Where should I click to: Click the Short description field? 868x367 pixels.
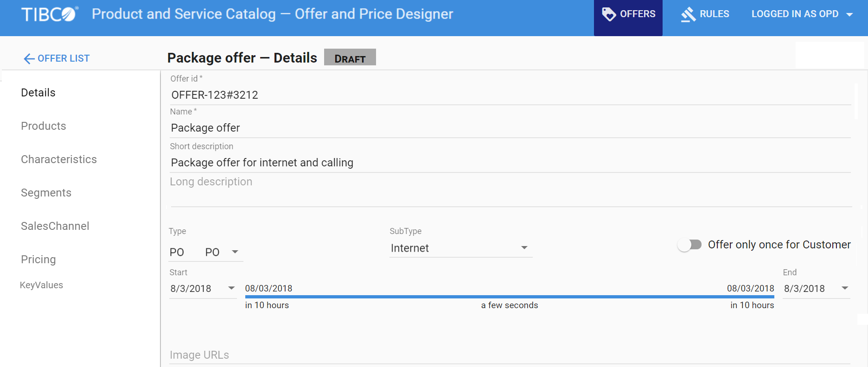point(509,163)
